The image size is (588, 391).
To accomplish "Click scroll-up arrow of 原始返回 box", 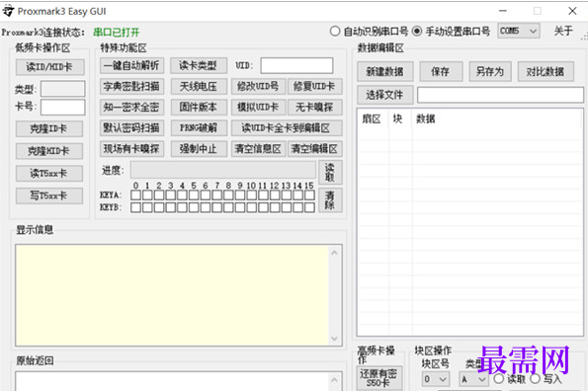I will (334, 380).
